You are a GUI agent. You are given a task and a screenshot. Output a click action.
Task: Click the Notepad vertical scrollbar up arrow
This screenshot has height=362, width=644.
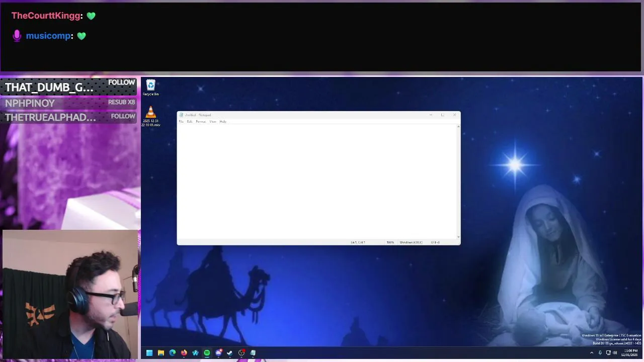[458, 127]
